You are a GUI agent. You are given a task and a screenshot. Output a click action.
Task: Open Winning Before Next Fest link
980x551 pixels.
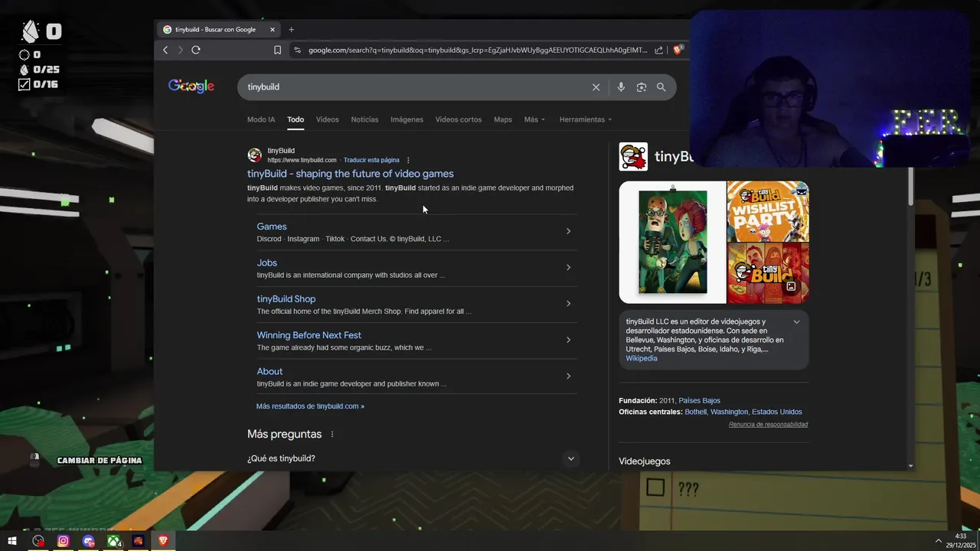(309, 335)
